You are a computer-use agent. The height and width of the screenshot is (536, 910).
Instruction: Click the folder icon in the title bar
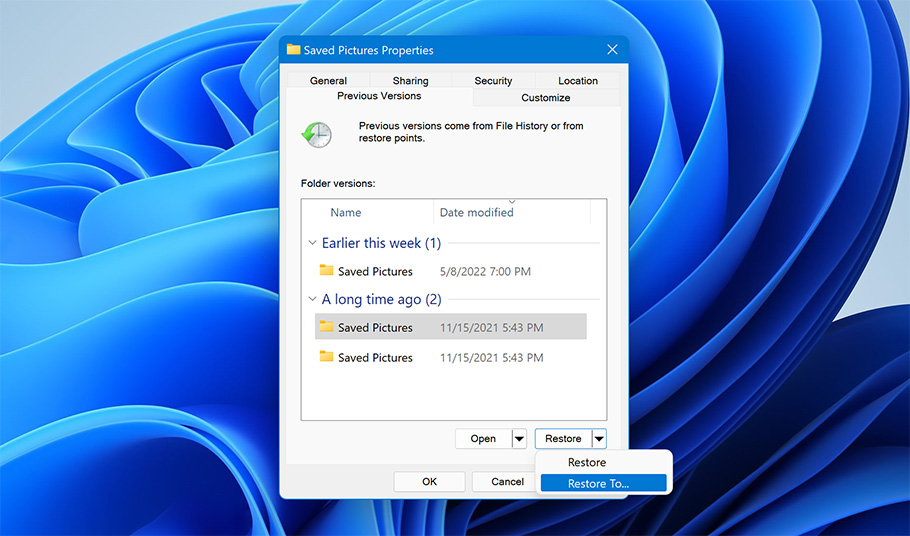(293, 49)
